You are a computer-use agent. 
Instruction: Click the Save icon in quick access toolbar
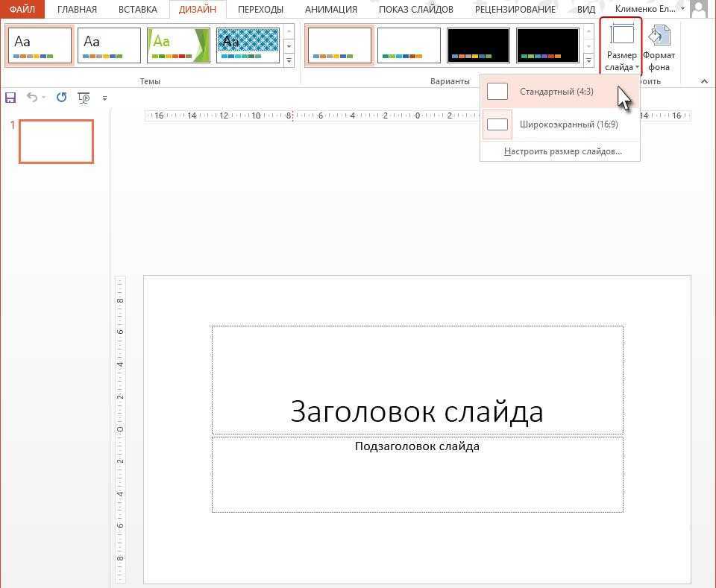pos(10,98)
